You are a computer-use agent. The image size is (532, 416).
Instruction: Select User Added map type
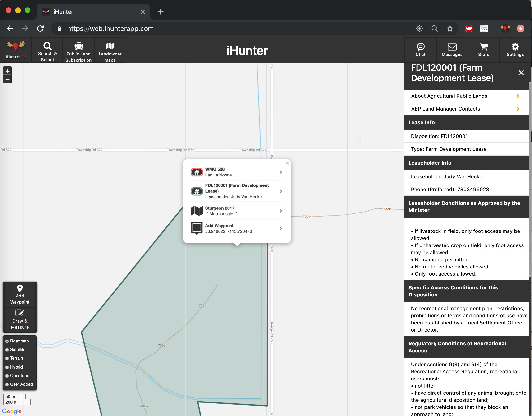[x=7, y=384]
